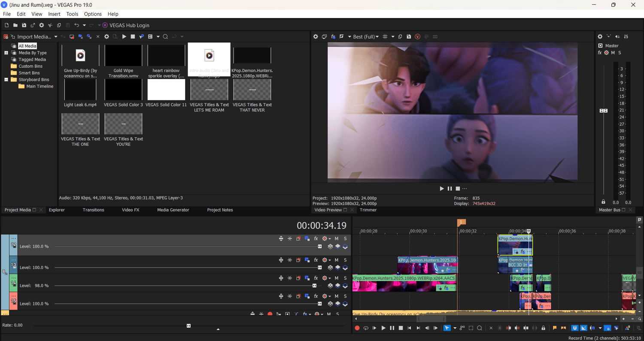
Task: Click the Rate slider handle
Action: coord(188,326)
